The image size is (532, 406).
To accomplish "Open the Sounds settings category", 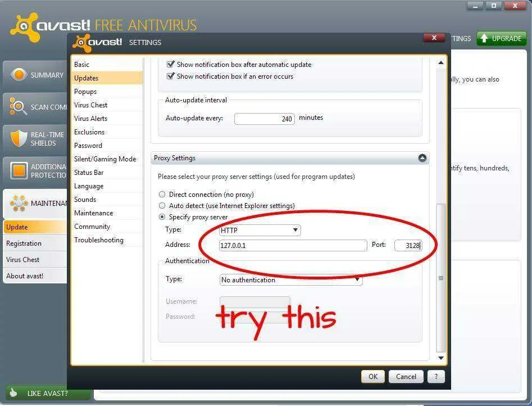I will pos(107,200).
